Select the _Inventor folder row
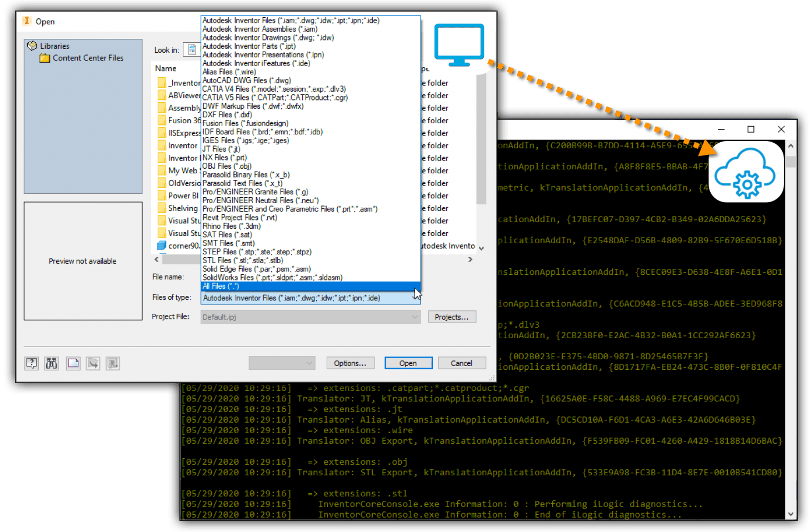 point(179,83)
